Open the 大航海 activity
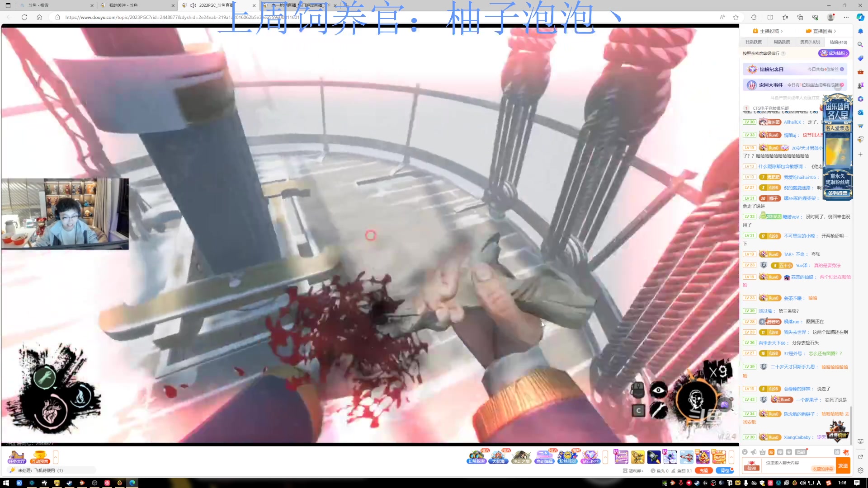Viewport: 868px width, 488px height. click(498, 457)
